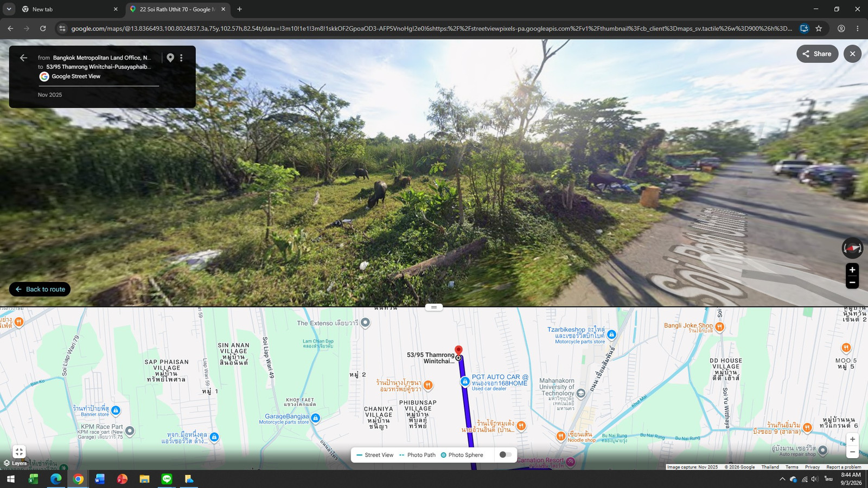The width and height of the screenshot is (868, 488).
Task: Click the install app icon in address bar
Action: click(804, 28)
